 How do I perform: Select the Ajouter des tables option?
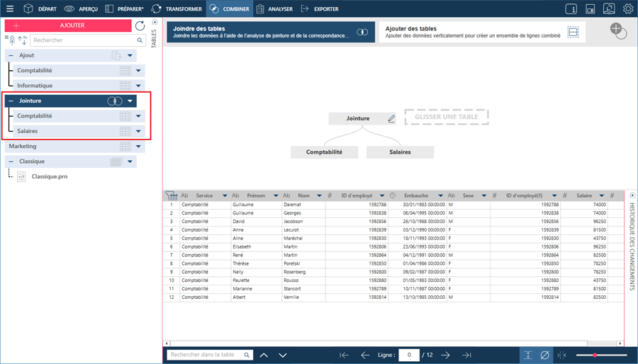(x=482, y=32)
